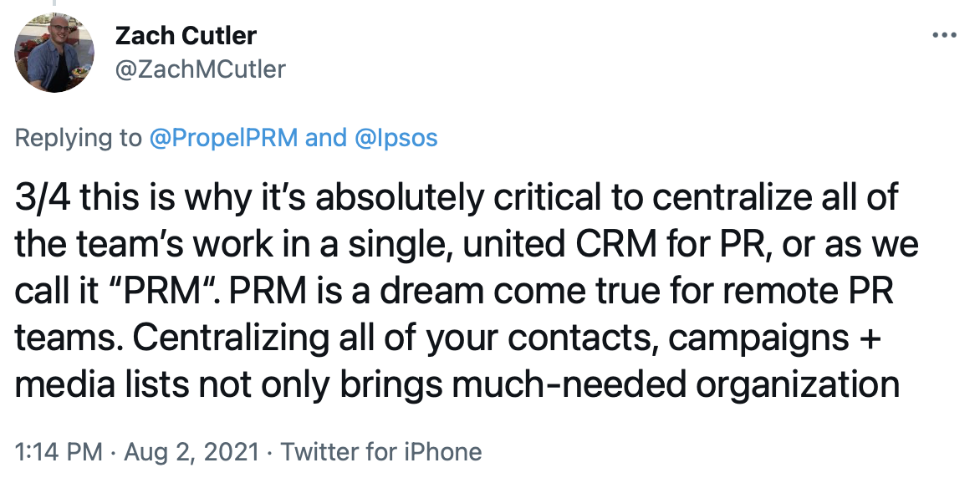Visit the @Ipsos mention link
Image resolution: width=980 pixels, height=478 pixels.
coord(396,138)
